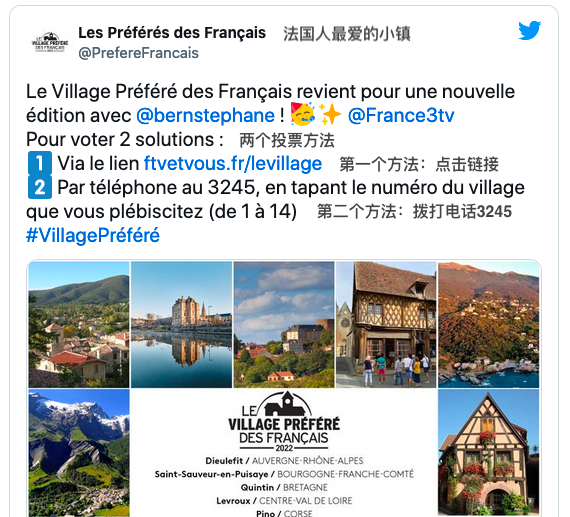This screenshot has width=570, height=517.
Task: View the hilltop castle under clouds photo
Action: click(284, 324)
